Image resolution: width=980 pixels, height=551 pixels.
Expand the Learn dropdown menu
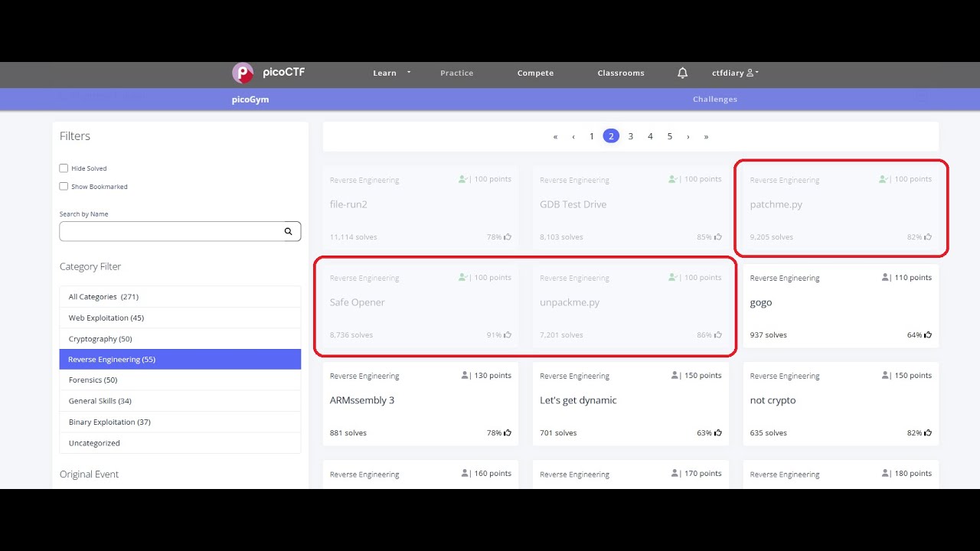[391, 73]
